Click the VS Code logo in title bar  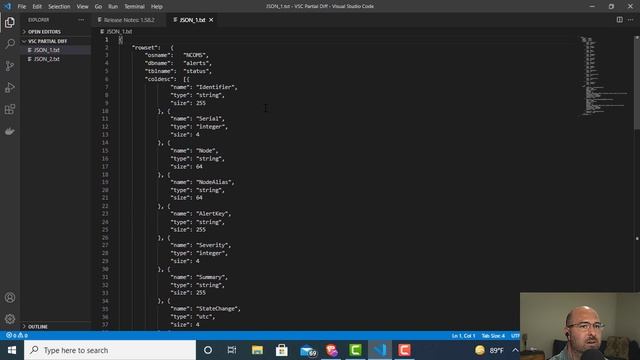point(7,6)
